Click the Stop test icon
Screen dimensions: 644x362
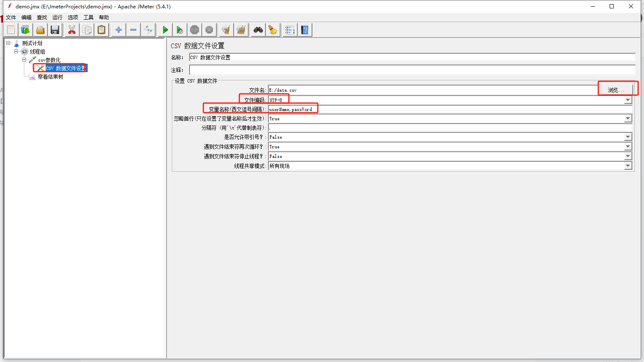[195, 30]
